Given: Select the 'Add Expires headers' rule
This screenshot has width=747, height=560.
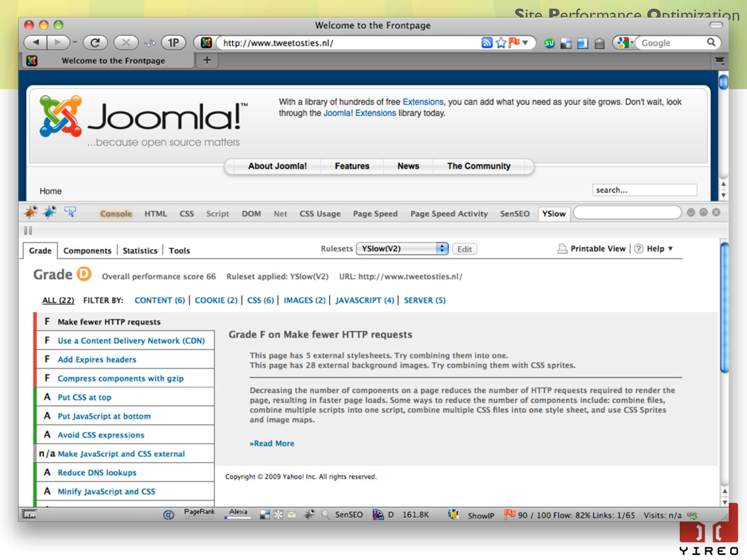Looking at the screenshot, I should [125, 359].
